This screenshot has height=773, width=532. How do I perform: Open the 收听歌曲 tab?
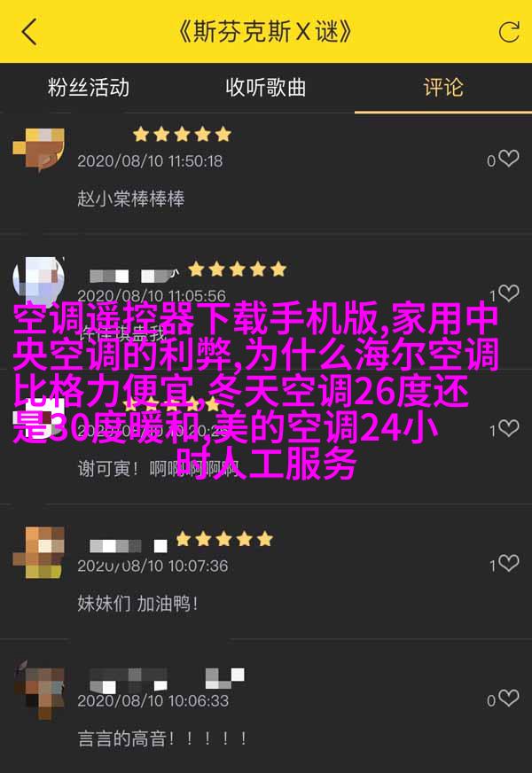pyautogui.click(x=266, y=88)
